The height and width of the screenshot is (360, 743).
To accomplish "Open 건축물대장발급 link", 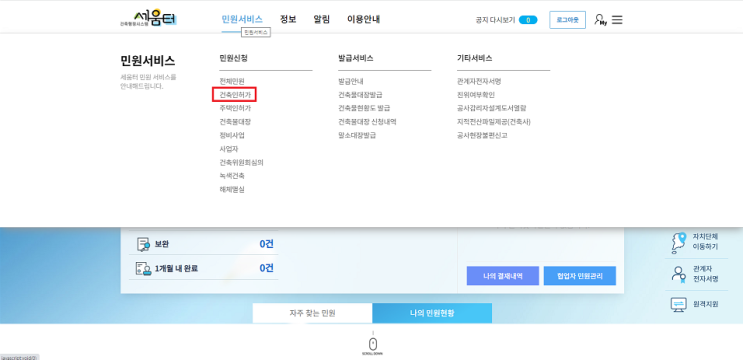I will point(360,95).
